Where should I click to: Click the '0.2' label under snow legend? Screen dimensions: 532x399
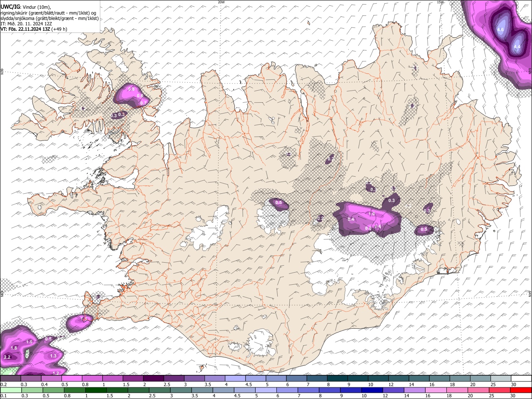click(x=3, y=384)
